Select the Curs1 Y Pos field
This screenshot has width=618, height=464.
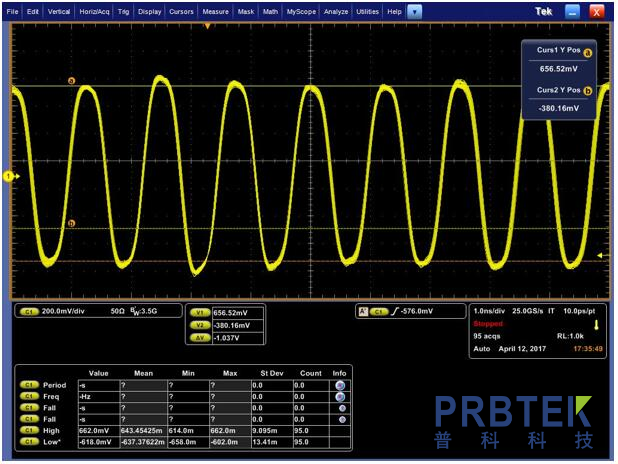[558, 69]
